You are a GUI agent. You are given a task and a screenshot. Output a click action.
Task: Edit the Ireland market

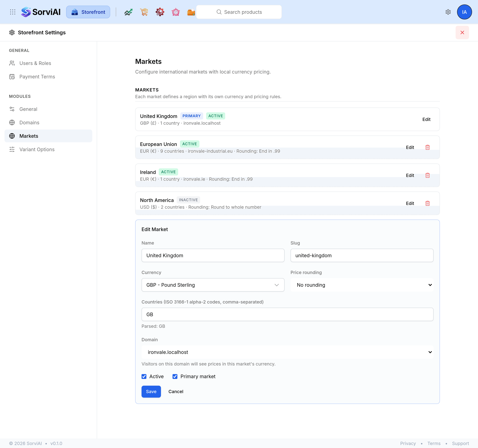(x=410, y=175)
